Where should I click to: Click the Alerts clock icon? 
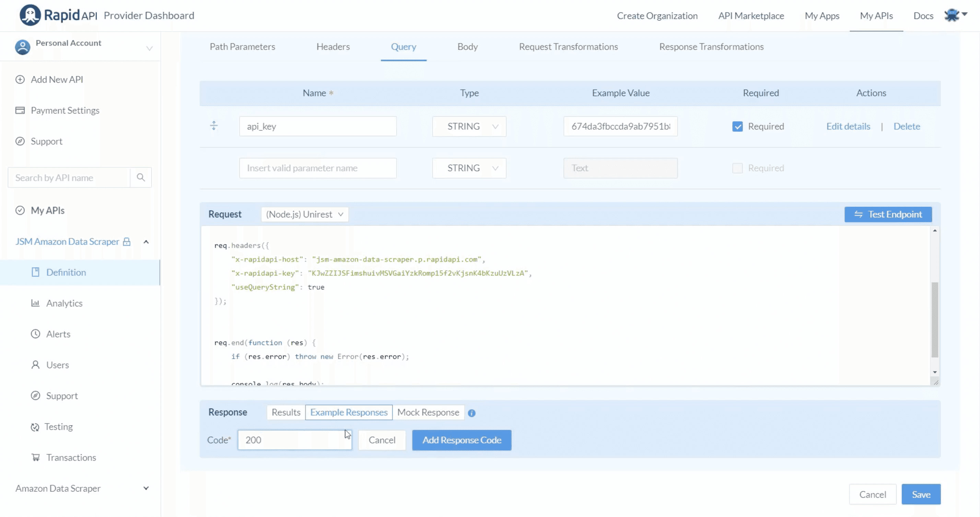click(35, 334)
